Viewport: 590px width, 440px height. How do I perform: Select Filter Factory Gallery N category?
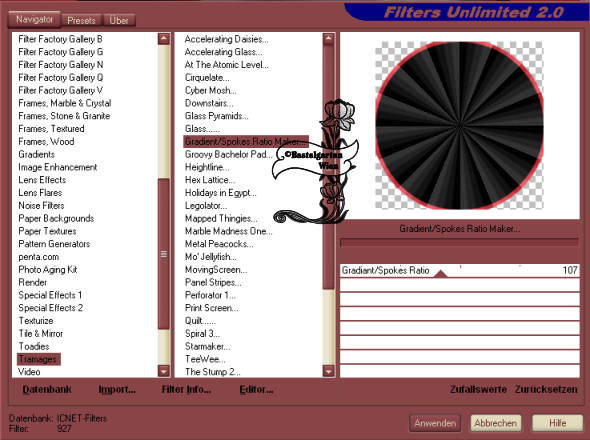pyautogui.click(x=61, y=65)
